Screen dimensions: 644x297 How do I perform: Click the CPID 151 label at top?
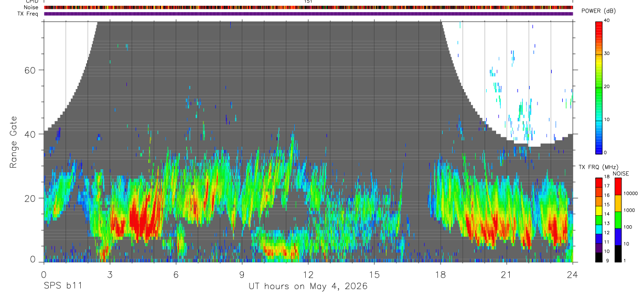coord(308,2)
